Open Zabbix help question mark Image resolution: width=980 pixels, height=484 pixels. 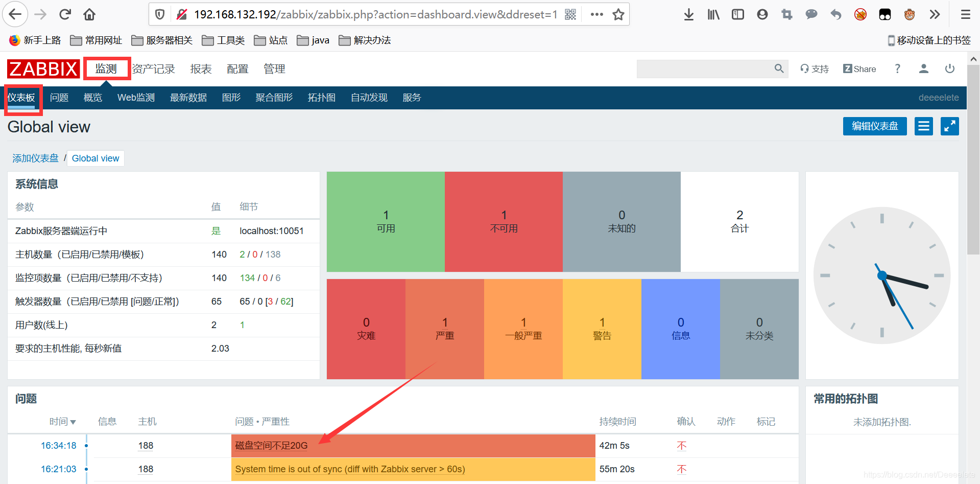pos(897,68)
